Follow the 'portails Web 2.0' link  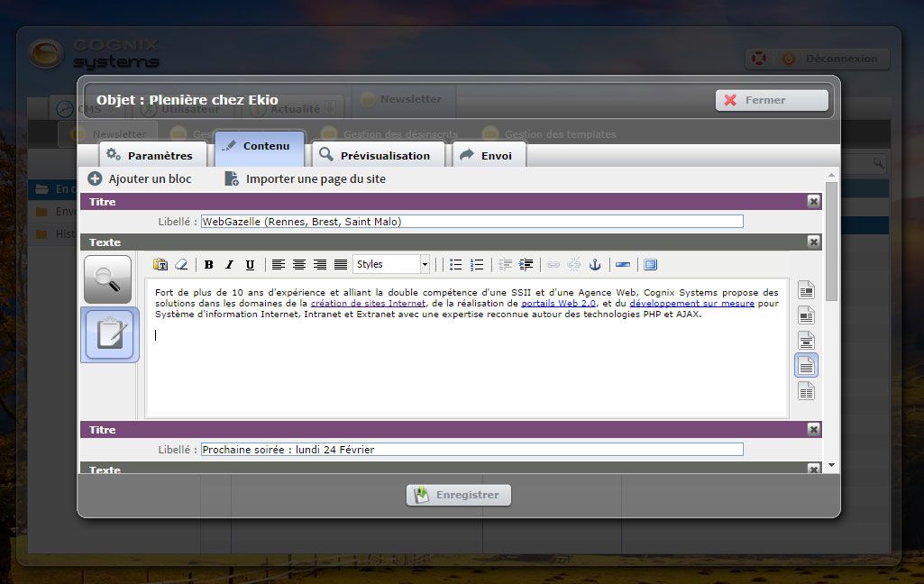(558, 304)
